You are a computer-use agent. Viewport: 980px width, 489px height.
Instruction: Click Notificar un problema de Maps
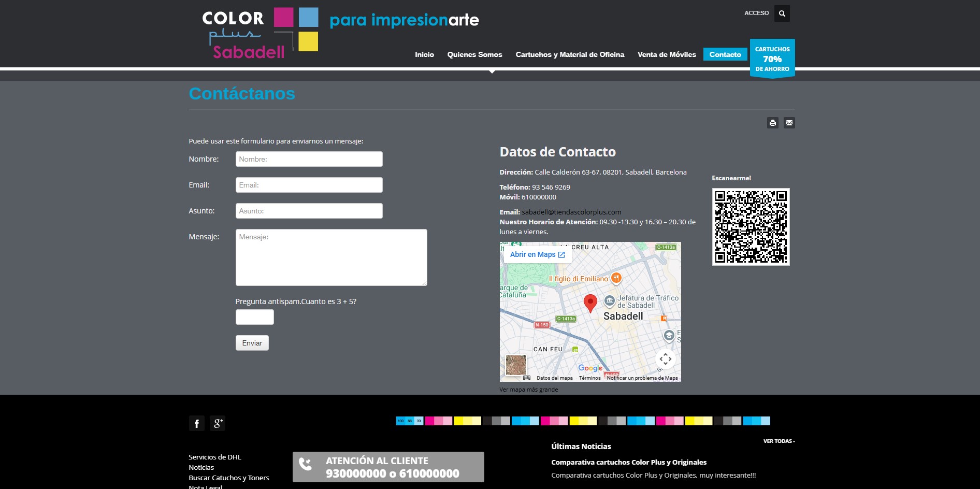tap(642, 378)
